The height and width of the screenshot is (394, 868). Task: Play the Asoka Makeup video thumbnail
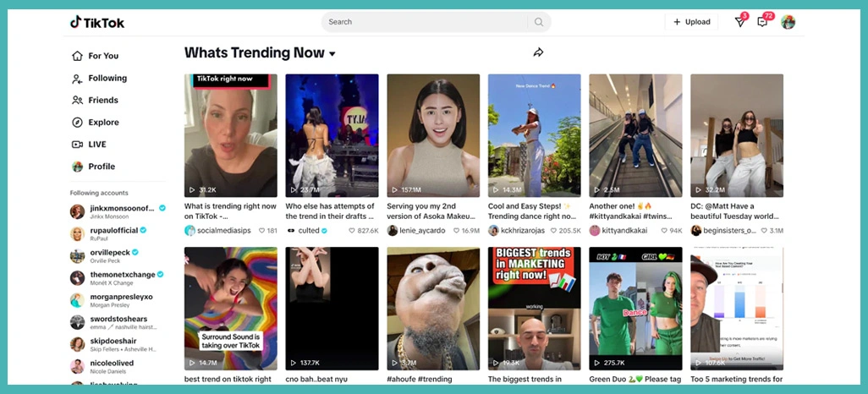point(433,135)
